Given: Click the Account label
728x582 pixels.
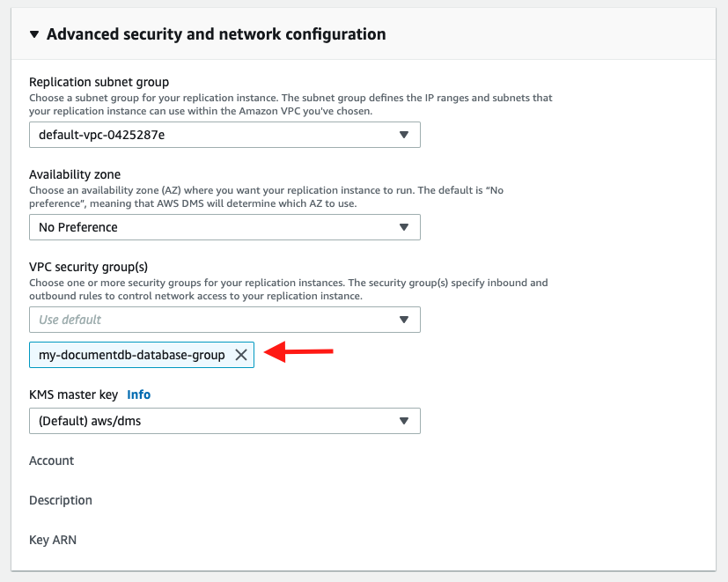Looking at the screenshot, I should tap(51, 460).
